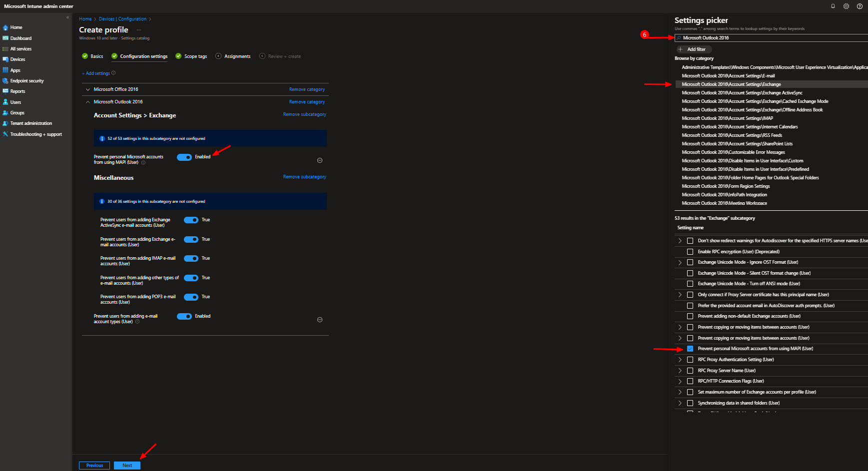Toggle Prevent users from adding e-mail account types
868x471 pixels.
tap(184, 317)
